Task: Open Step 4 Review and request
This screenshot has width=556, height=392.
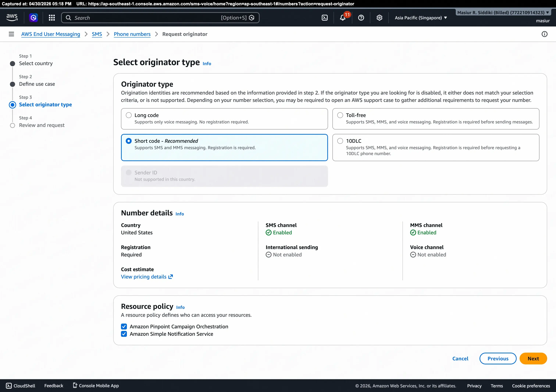Action: 42,125
